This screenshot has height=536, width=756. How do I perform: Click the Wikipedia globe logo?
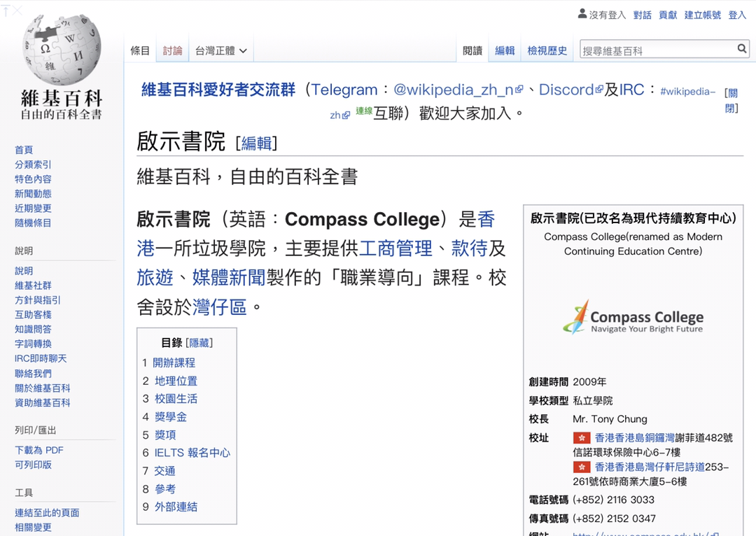point(62,50)
